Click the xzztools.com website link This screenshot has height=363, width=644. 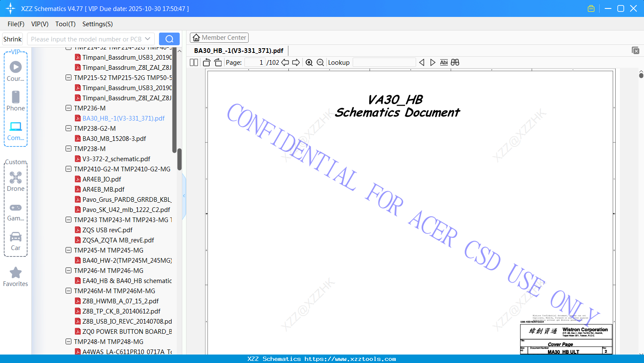click(350, 359)
